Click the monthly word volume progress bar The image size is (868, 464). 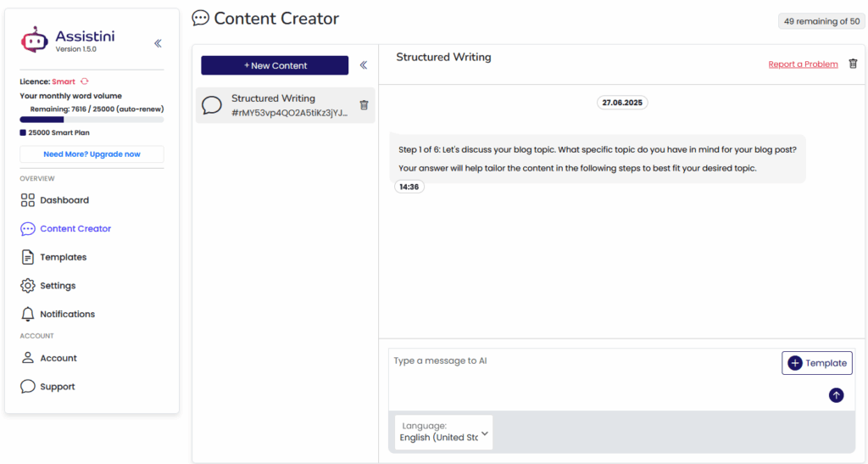(92, 120)
